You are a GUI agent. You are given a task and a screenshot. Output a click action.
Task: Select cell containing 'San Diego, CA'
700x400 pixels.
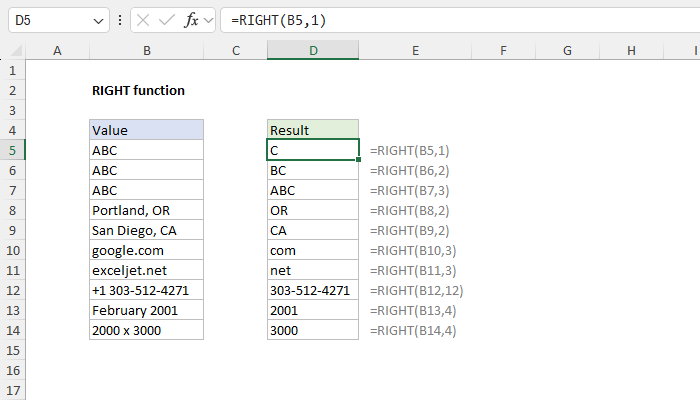click(x=146, y=230)
